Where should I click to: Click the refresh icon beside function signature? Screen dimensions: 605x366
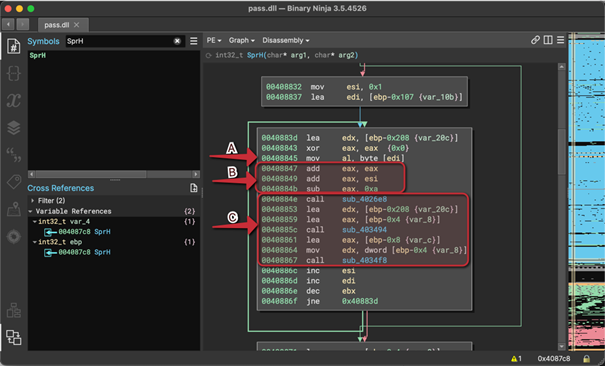pyautogui.click(x=209, y=56)
